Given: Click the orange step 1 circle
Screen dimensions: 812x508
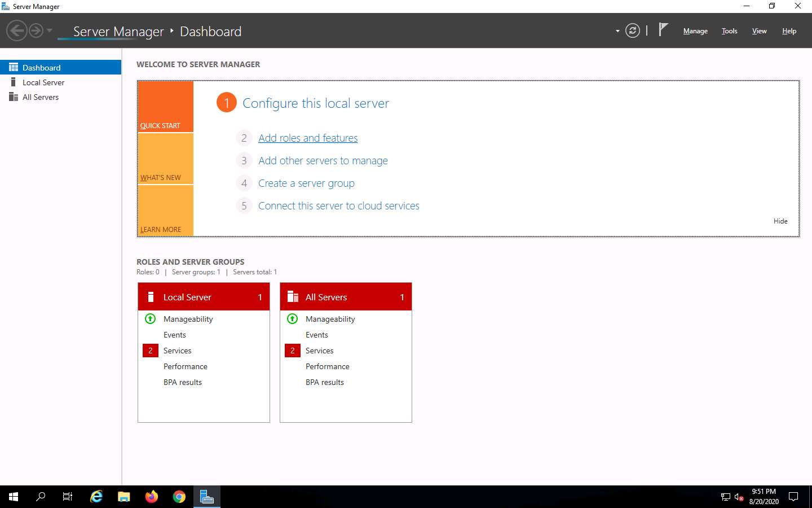Looking at the screenshot, I should [227, 103].
